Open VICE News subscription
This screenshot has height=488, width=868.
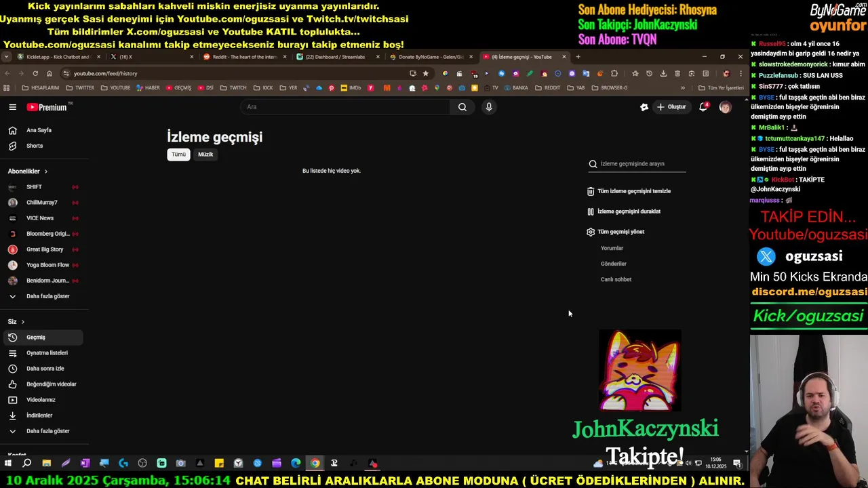tap(43, 218)
